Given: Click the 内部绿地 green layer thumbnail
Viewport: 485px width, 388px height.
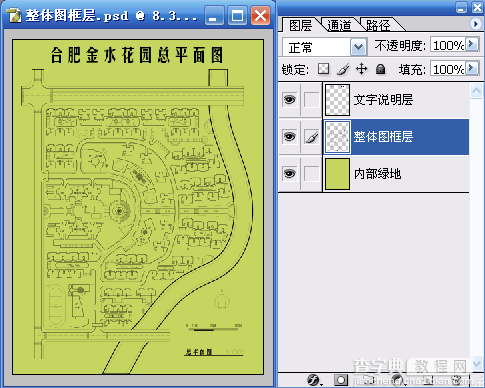Looking at the screenshot, I should pyautogui.click(x=337, y=174).
